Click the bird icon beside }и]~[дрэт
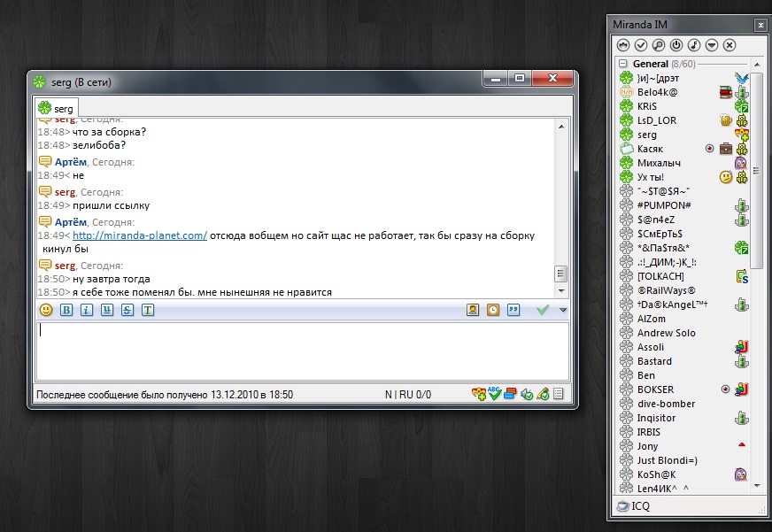The height and width of the screenshot is (532, 772). click(x=742, y=78)
